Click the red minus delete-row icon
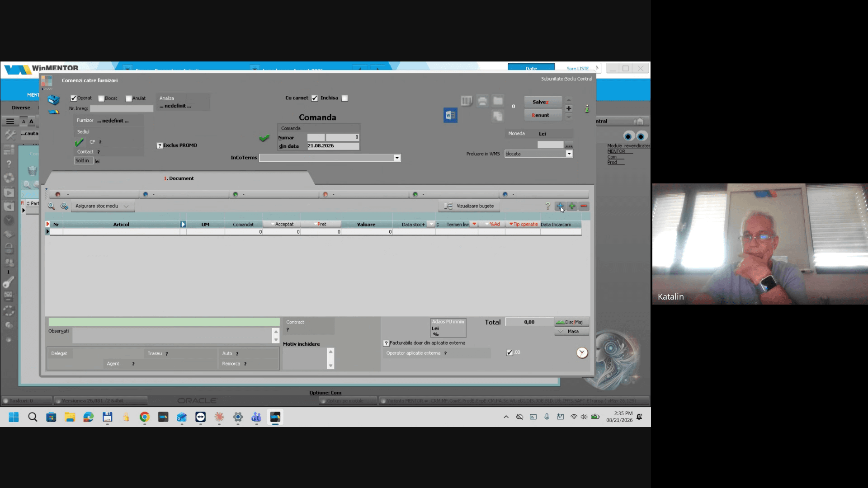This screenshot has height=488, width=868. pos(584,206)
